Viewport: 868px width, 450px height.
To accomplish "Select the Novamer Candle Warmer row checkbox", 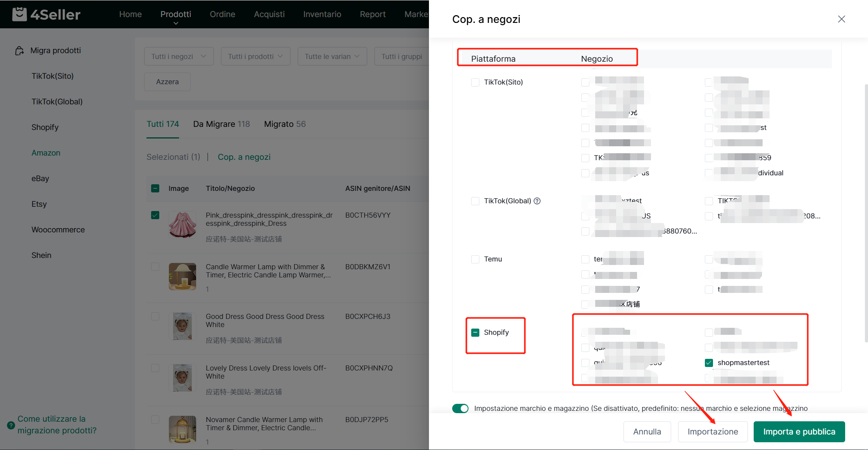I will pos(155,420).
